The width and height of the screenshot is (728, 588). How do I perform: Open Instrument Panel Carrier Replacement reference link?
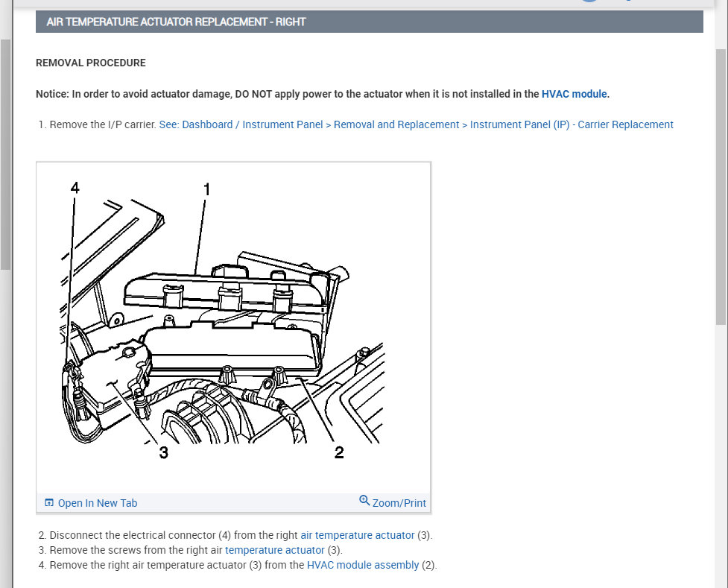[x=416, y=124]
